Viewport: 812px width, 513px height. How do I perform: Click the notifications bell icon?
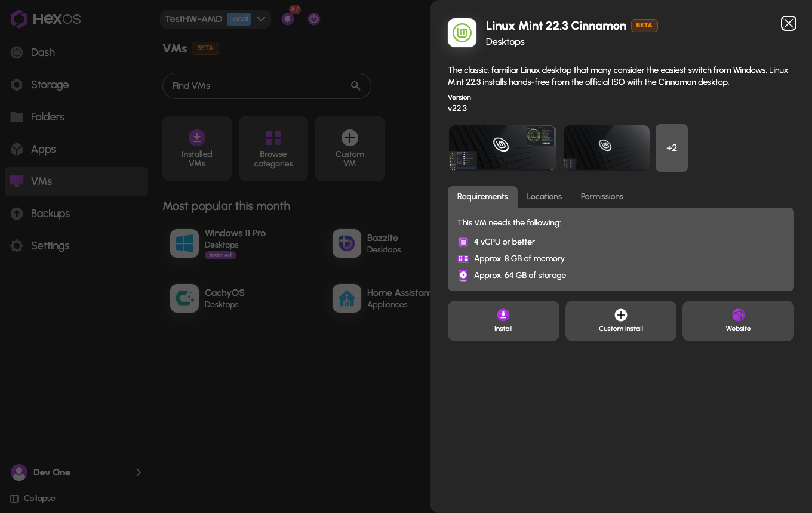pyautogui.click(x=288, y=19)
